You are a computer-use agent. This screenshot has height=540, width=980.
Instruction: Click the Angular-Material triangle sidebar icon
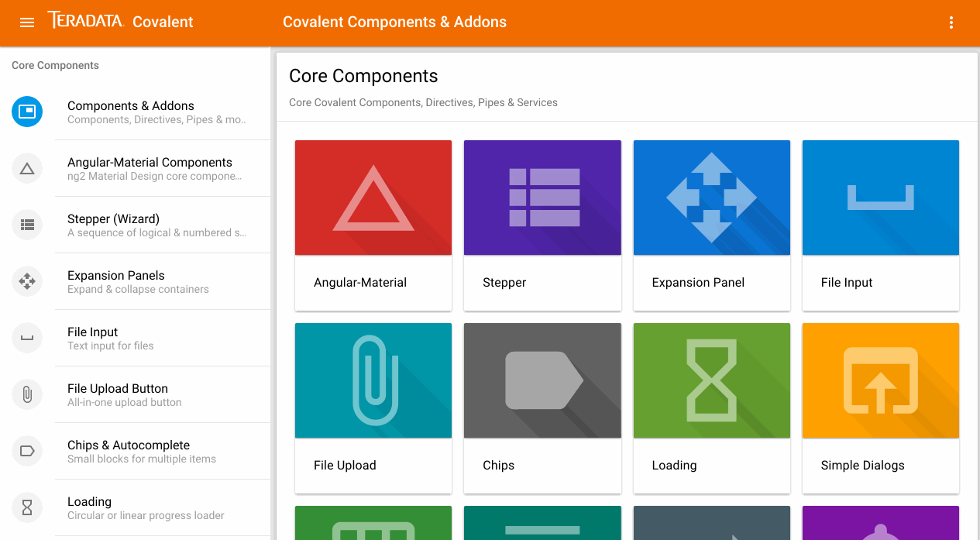(x=27, y=168)
